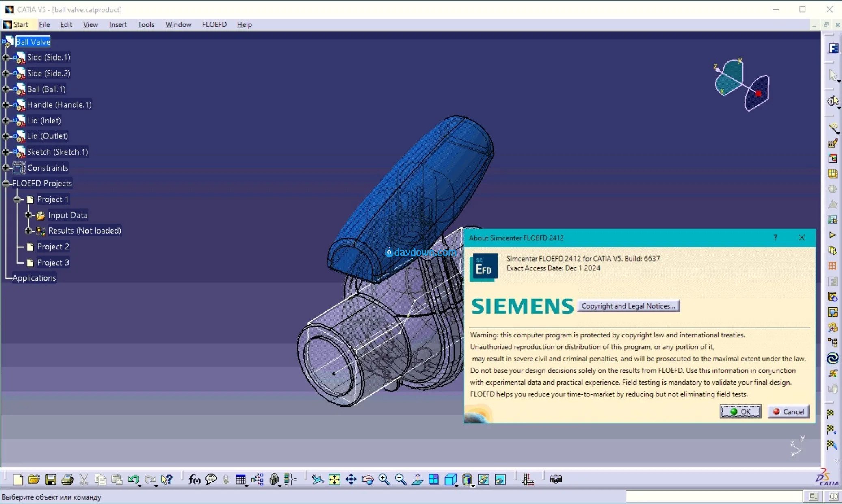Open the Edit menu
Screen dimensions: 842x504
[x=66, y=24]
